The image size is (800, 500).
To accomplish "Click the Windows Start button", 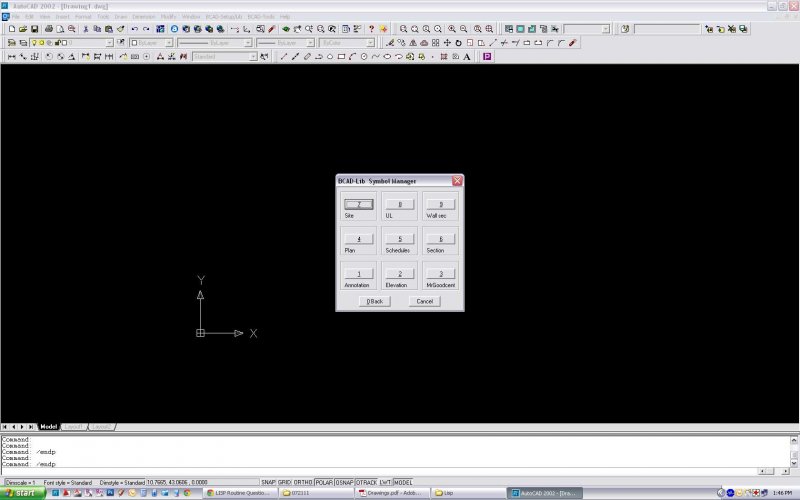I will tap(20, 493).
